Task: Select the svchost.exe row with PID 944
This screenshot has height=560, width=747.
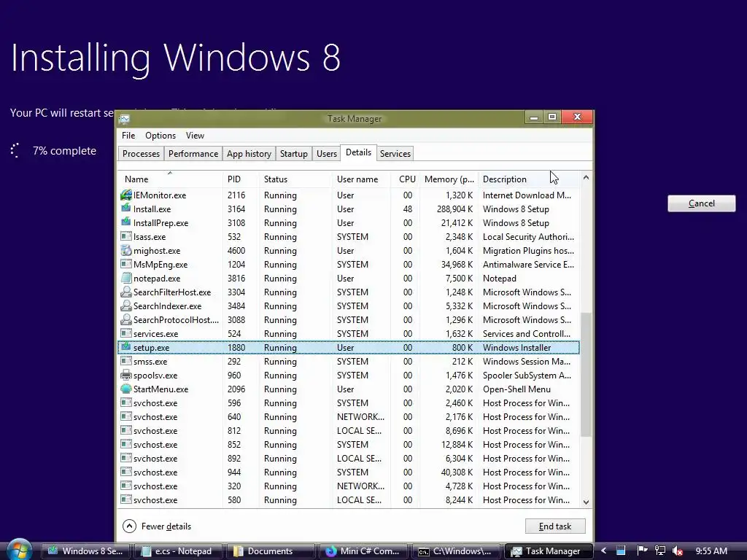Action: pyautogui.click(x=348, y=472)
